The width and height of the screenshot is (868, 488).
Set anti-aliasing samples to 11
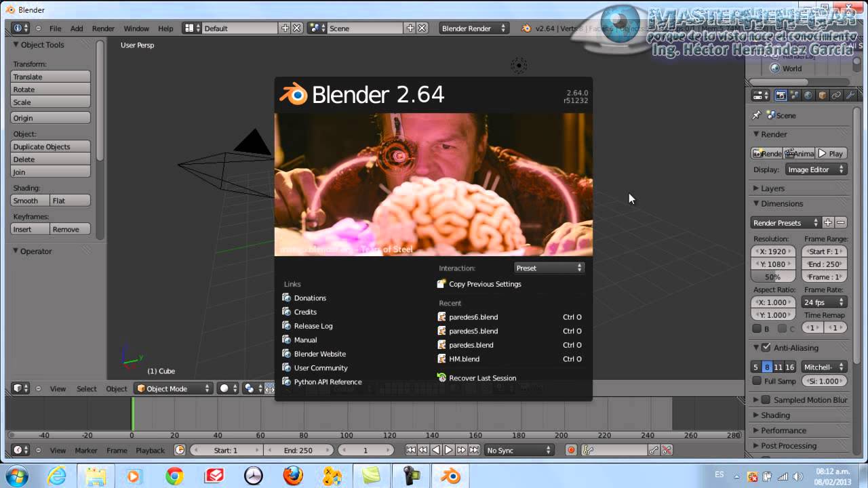[778, 367]
